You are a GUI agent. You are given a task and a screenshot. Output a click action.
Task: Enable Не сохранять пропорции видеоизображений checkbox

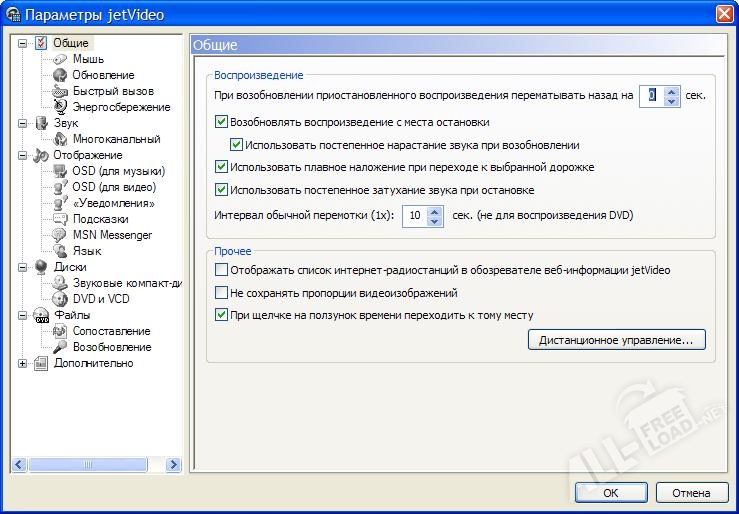point(222,293)
